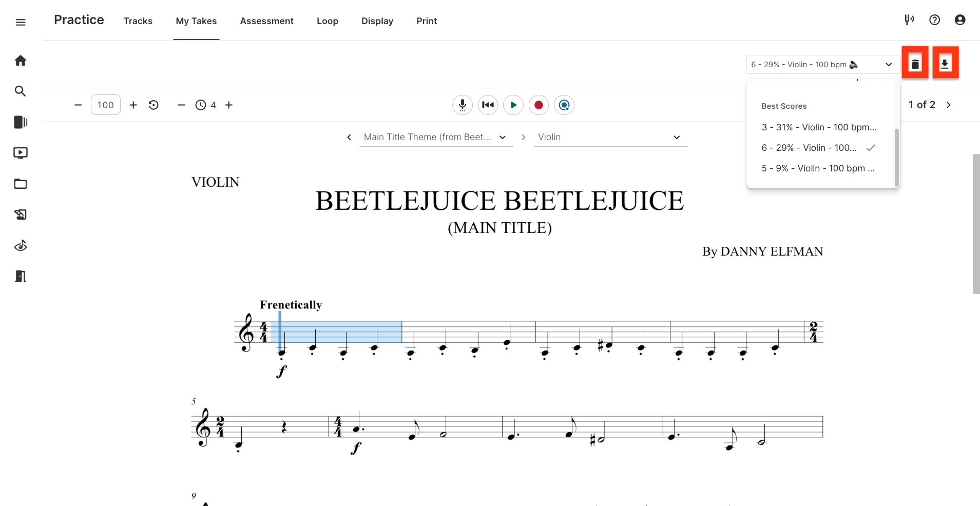Click the Best Scores heading

784,106
